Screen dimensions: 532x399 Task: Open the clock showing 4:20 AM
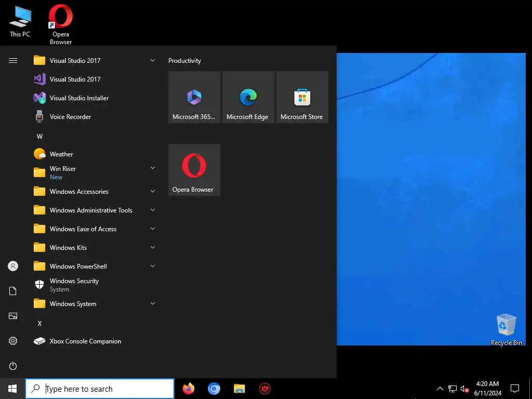tap(487, 389)
